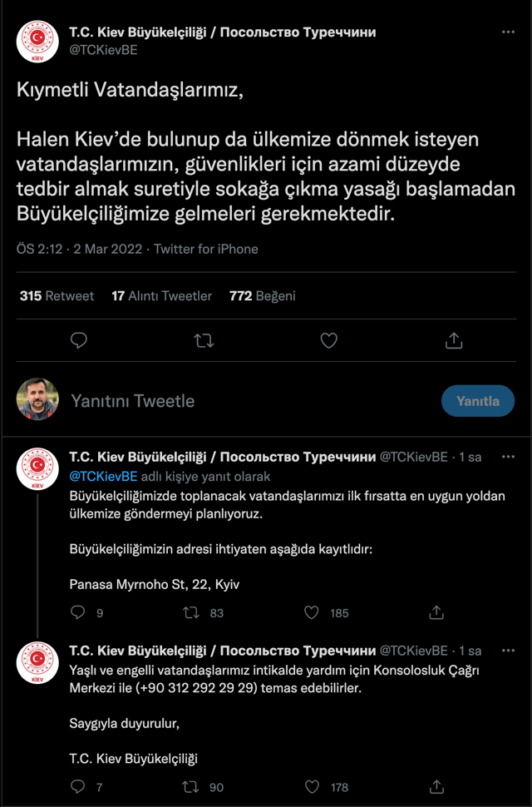
Task: Select your own avatar next to Yanıtını Tweetle
Action: tap(37, 401)
